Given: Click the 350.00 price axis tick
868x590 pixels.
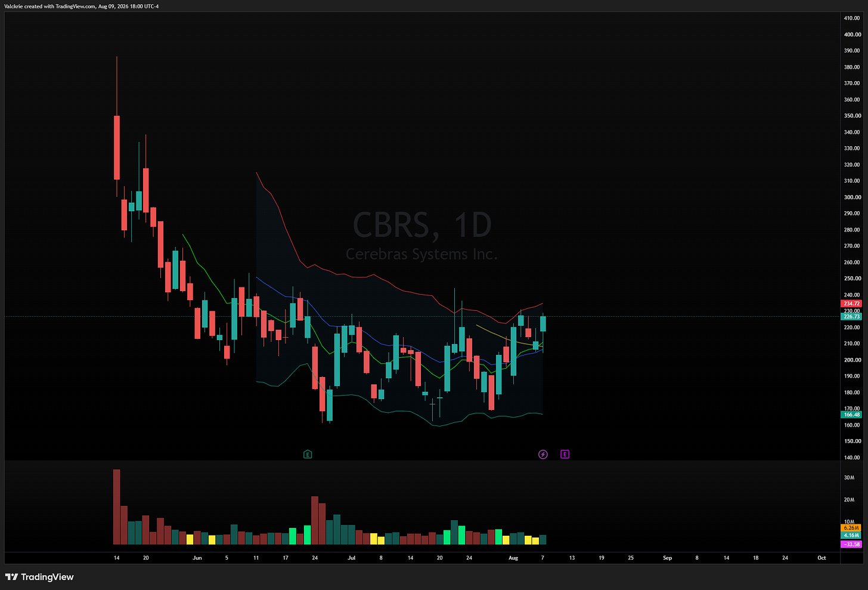Looking at the screenshot, I should [852, 116].
